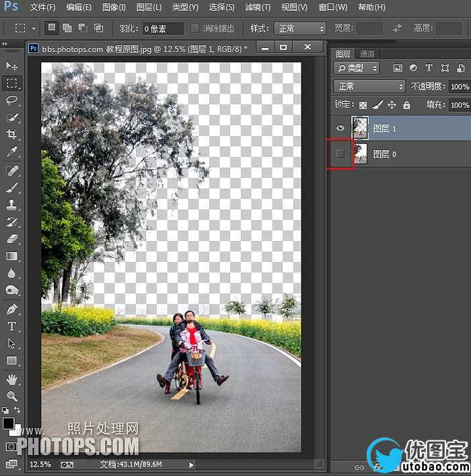471x476 pixels.
Task: Hide 图层 1 using eye icon
Action: pyautogui.click(x=340, y=128)
